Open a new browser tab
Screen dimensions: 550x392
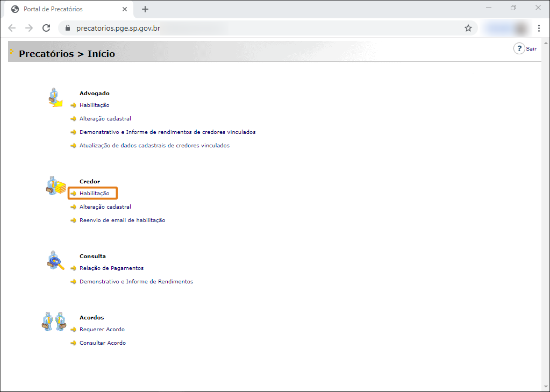pyautogui.click(x=145, y=9)
